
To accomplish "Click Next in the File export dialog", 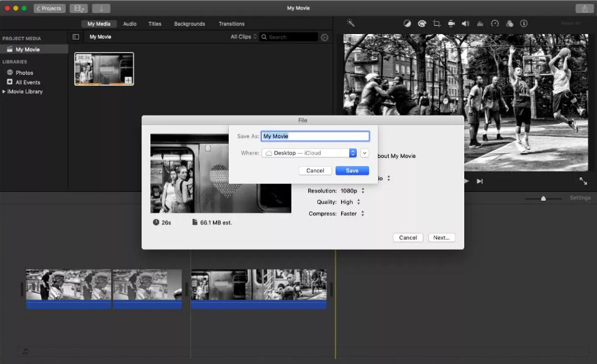I will (x=442, y=237).
